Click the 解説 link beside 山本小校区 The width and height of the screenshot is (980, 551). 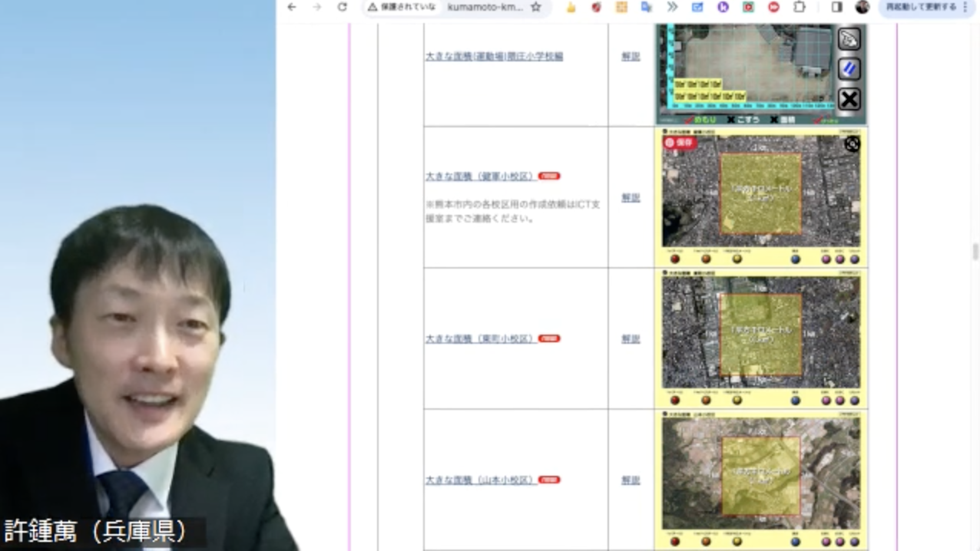pyautogui.click(x=629, y=479)
